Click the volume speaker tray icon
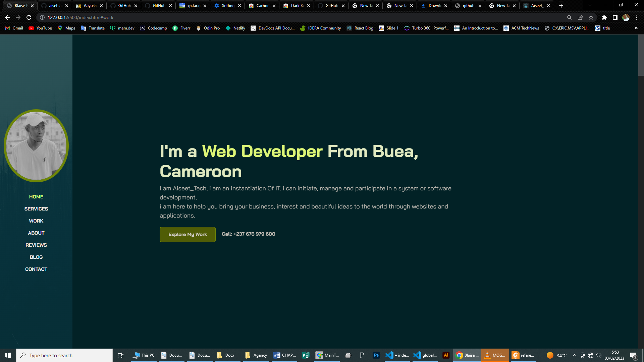This screenshot has height=362, width=644. [x=598, y=355]
